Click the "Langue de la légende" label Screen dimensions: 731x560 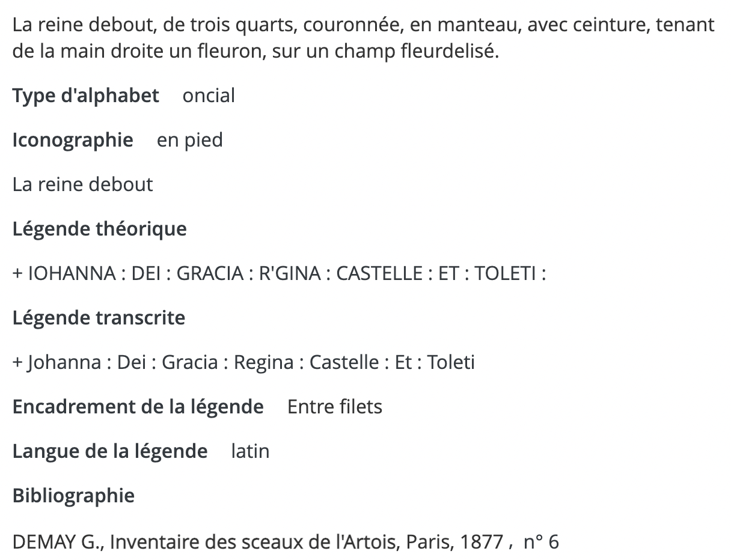point(110,451)
